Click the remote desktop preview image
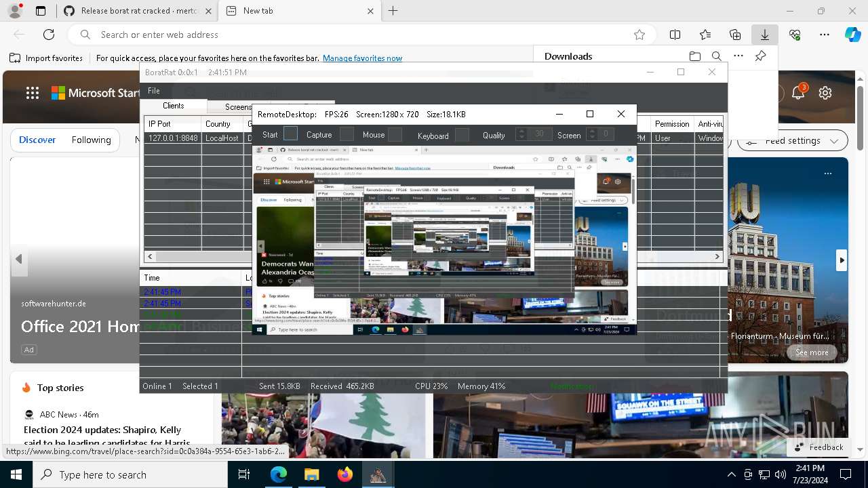This screenshot has height=488, width=868. (x=444, y=240)
